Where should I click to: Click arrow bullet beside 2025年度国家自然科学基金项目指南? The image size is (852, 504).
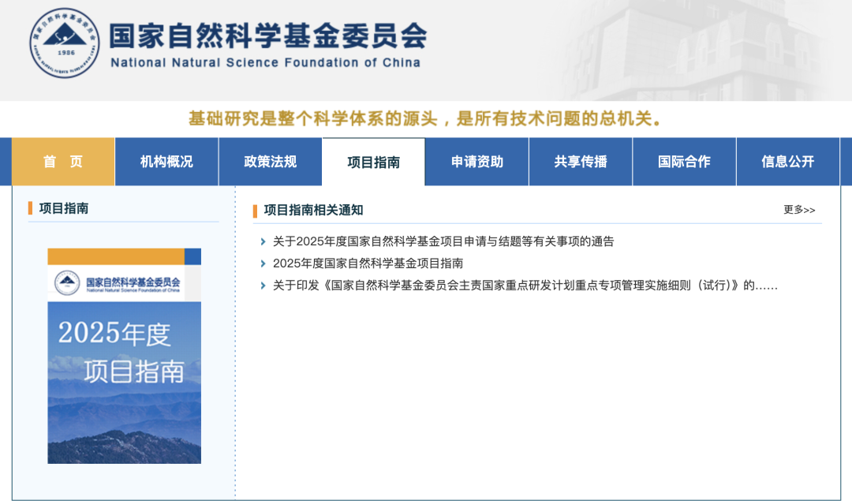click(263, 263)
